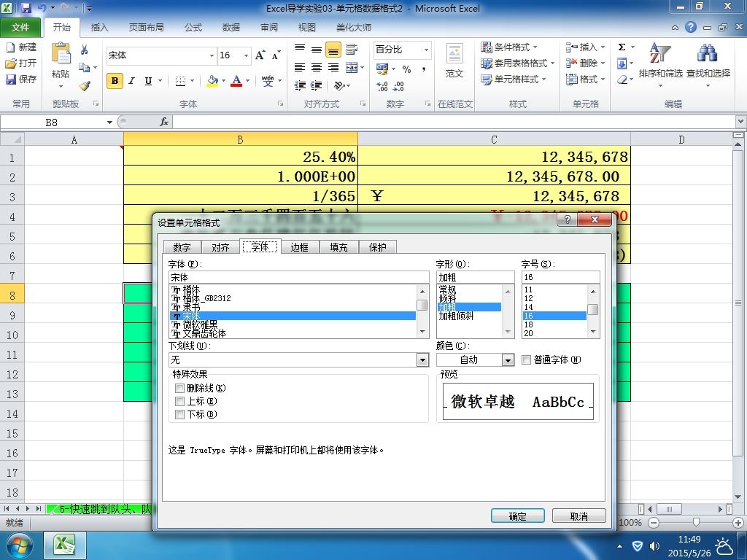Select 加粗倾斜 font style

(469, 316)
